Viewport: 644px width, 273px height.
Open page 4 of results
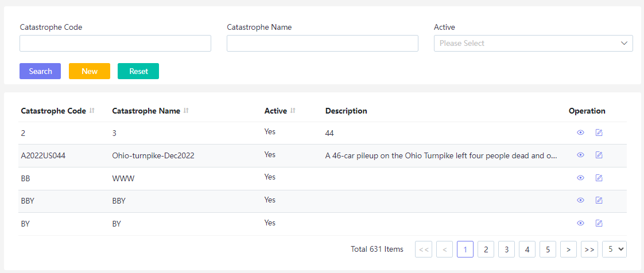tap(527, 249)
